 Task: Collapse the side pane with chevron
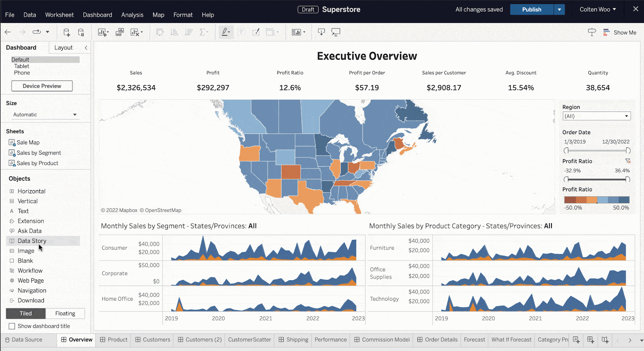click(x=86, y=47)
